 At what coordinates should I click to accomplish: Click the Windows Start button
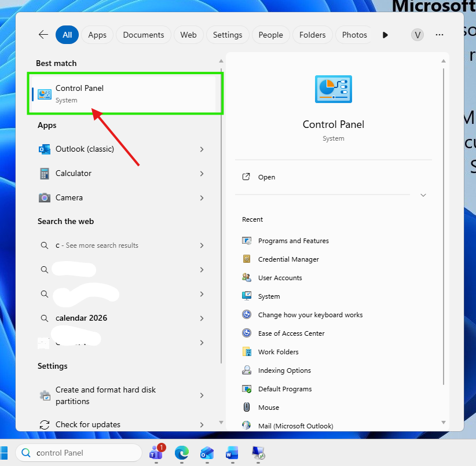coord(3,453)
